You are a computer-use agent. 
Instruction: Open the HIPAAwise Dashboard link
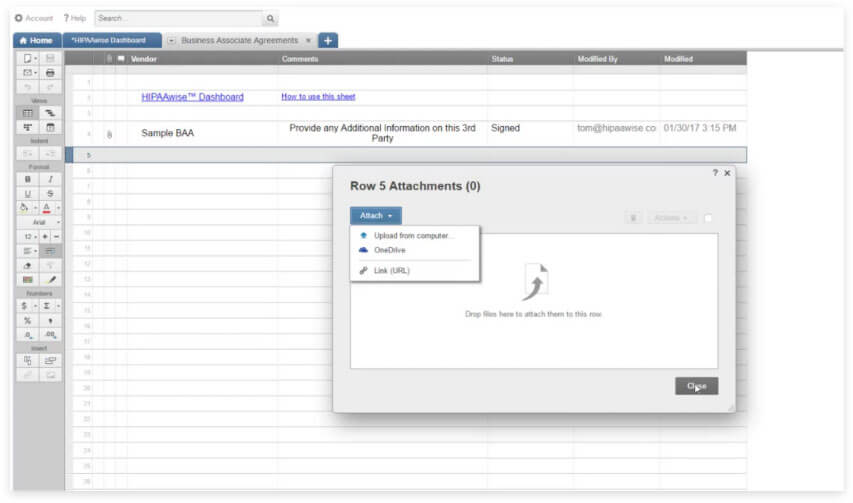193,97
